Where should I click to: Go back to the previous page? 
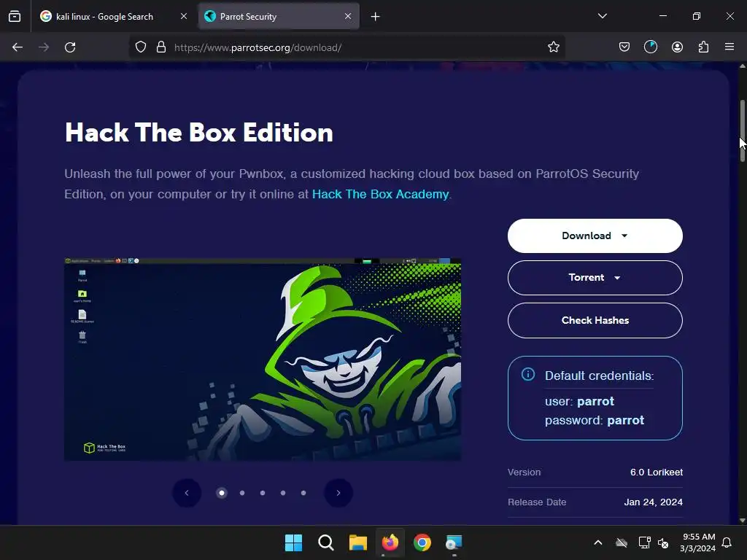pyautogui.click(x=18, y=47)
